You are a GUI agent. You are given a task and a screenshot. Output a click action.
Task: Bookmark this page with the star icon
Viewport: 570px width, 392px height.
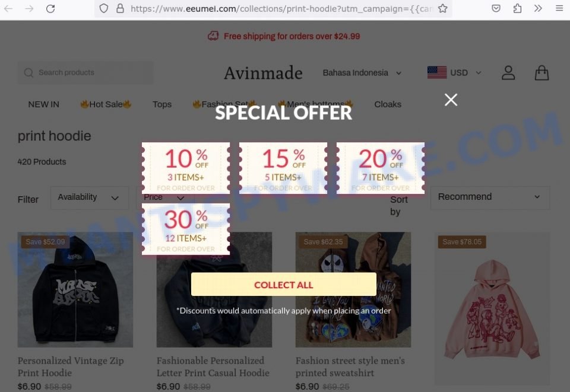click(442, 8)
